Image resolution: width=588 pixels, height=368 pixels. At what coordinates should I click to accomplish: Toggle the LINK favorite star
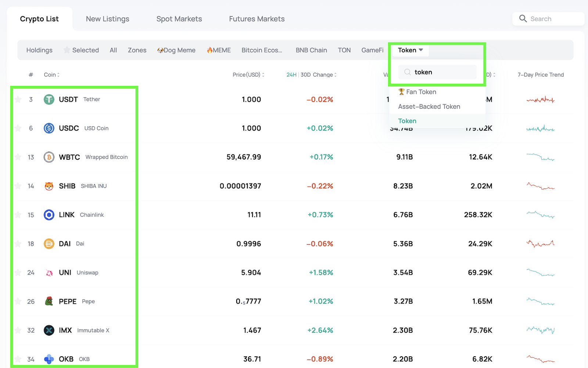(x=18, y=214)
